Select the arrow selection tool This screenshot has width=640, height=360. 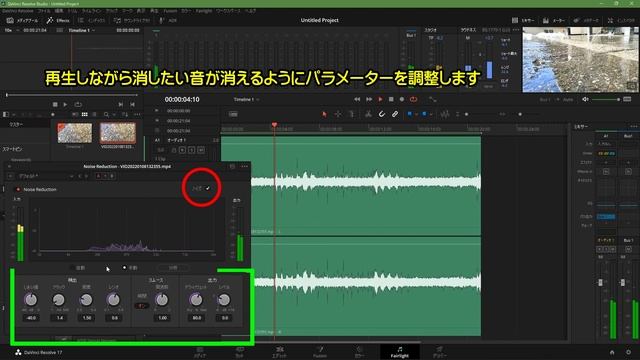tap(324, 114)
